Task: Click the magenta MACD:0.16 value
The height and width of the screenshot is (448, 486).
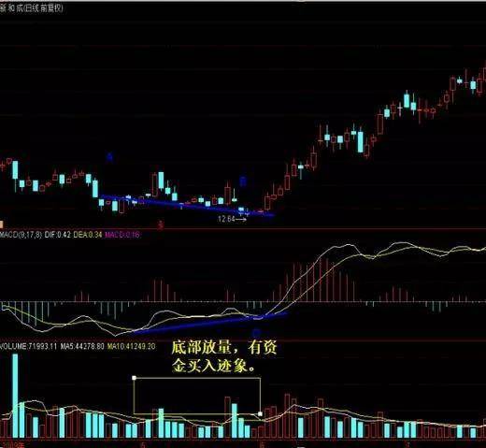Action: tap(121, 235)
